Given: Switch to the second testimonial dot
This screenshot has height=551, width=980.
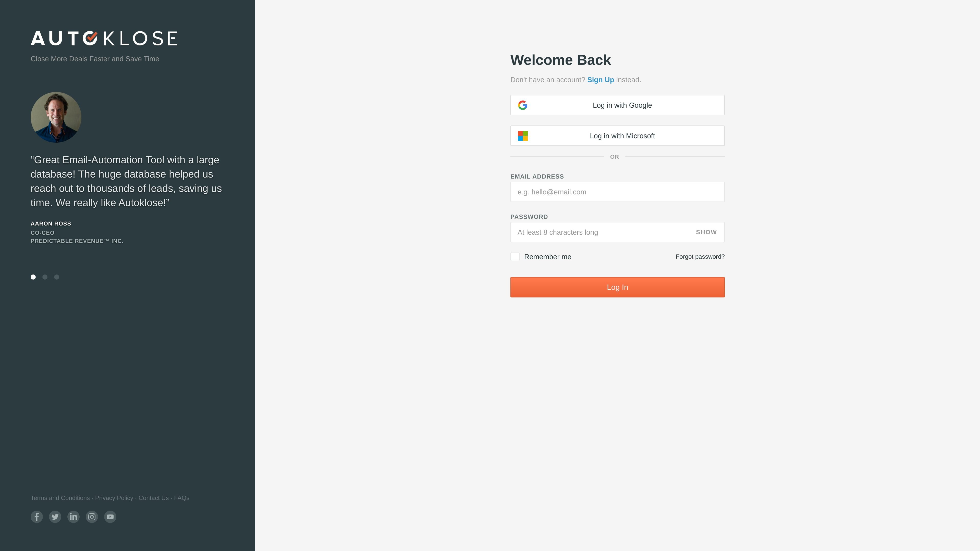Looking at the screenshot, I should [x=45, y=277].
